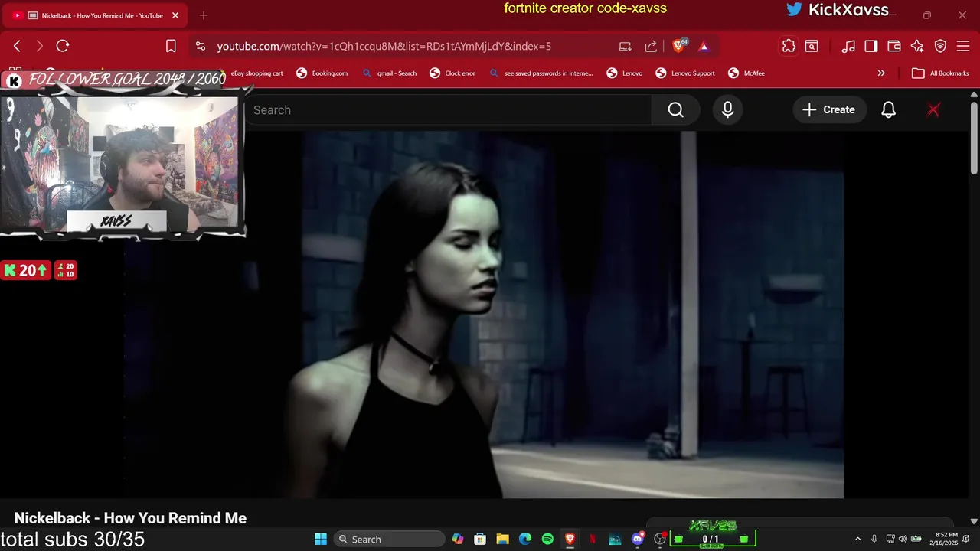Select the Nickelback - How You Remind Me tab
This screenshot has height=551, width=980.
pos(95,15)
